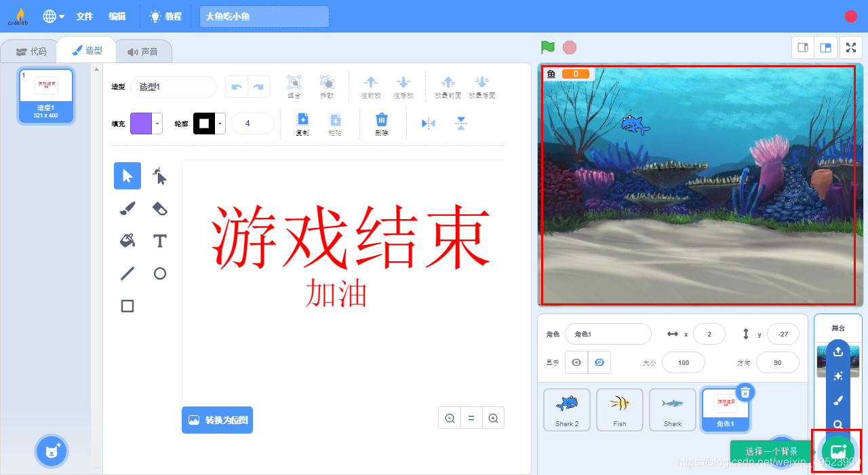Switch to the 声音 (Sounds) tab
The image size is (868, 475).
(x=142, y=52)
